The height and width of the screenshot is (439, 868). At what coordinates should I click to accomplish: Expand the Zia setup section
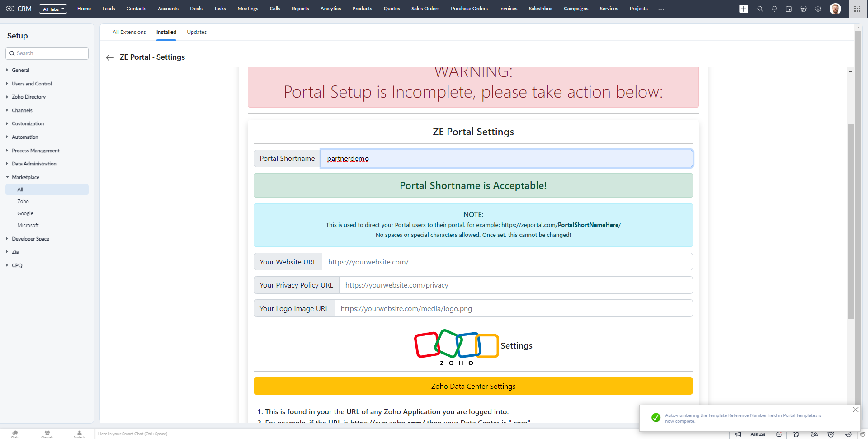[15, 252]
